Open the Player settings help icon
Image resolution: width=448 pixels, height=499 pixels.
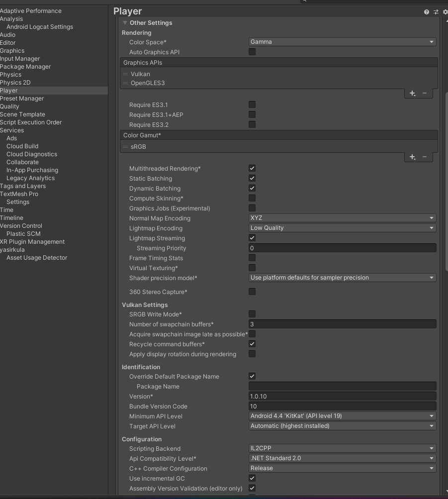click(427, 12)
